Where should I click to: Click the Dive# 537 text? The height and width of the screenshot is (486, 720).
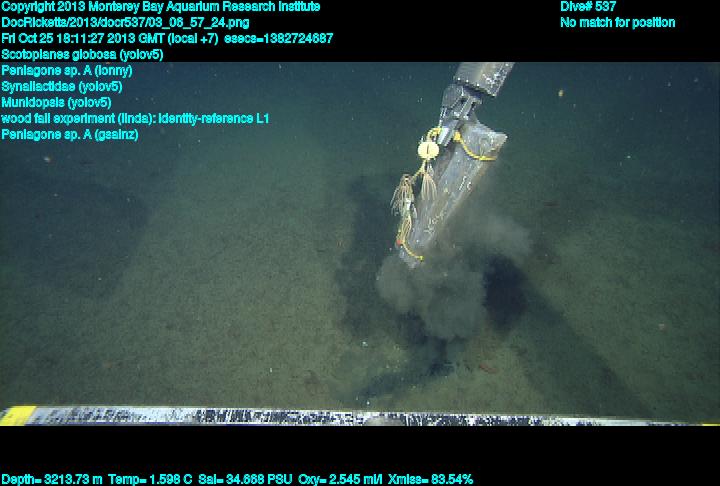point(588,6)
